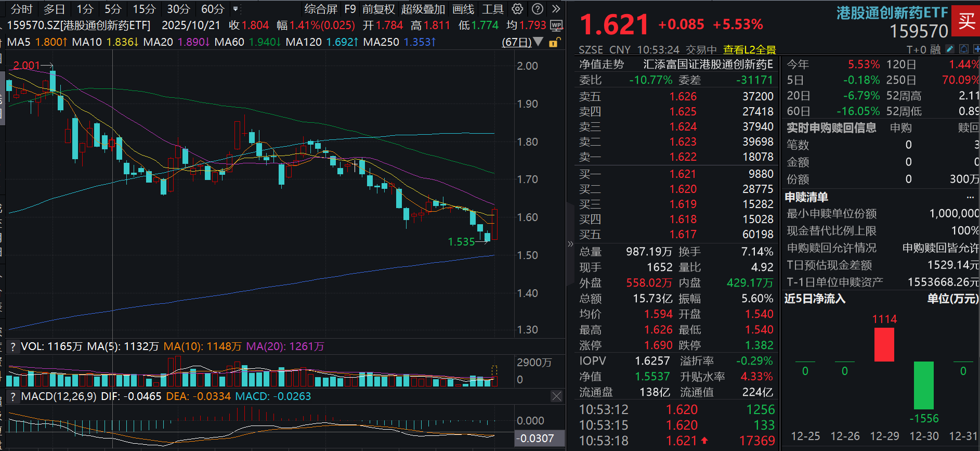Toggle 超级叠加 overlay option
The height and width of the screenshot is (451, 980).
(423, 9)
